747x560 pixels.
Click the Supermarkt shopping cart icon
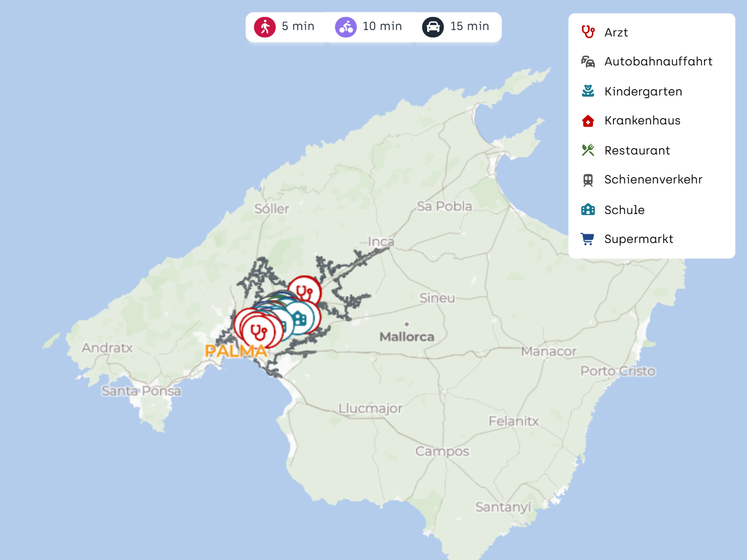point(588,239)
